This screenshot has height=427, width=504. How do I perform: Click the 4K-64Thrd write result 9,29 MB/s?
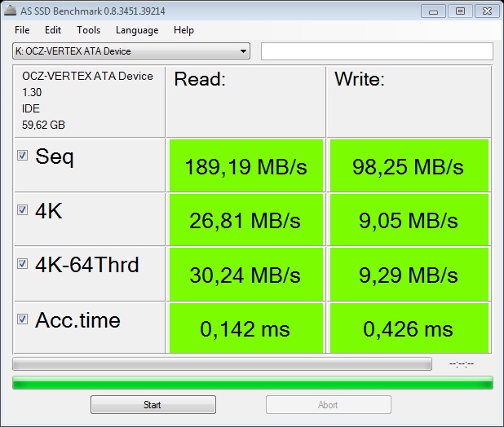tap(409, 274)
